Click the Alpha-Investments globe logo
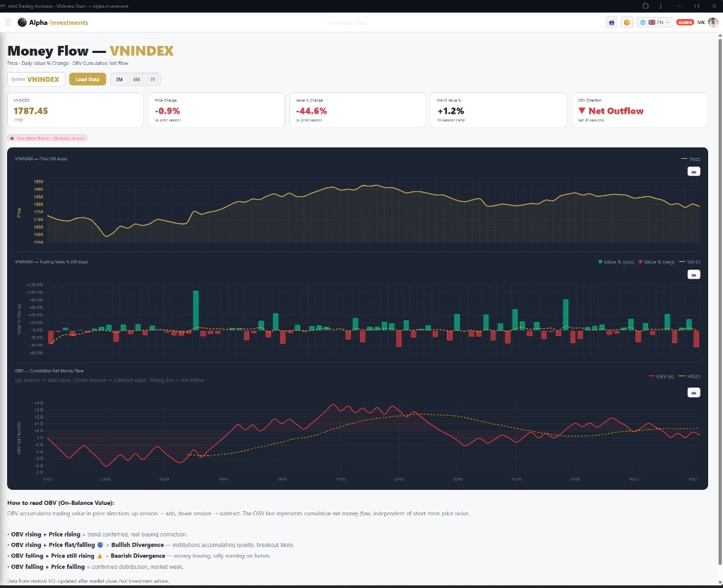723x588 pixels. [22, 22]
